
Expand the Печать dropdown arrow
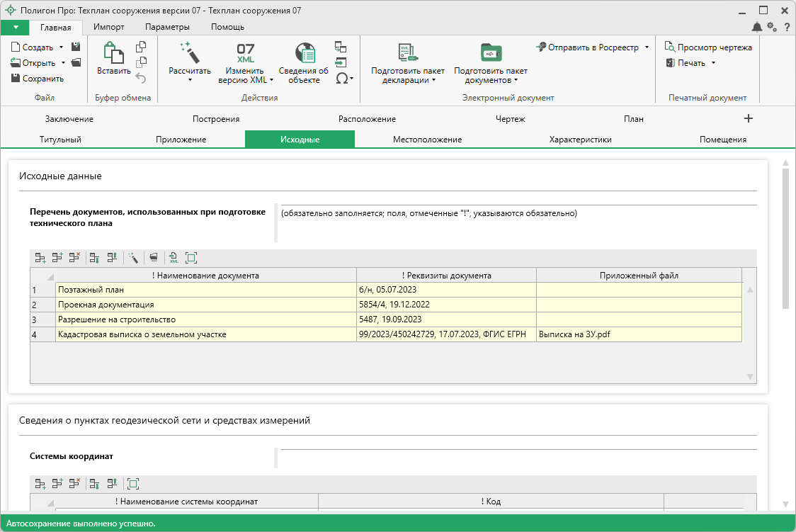[x=713, y=63]
